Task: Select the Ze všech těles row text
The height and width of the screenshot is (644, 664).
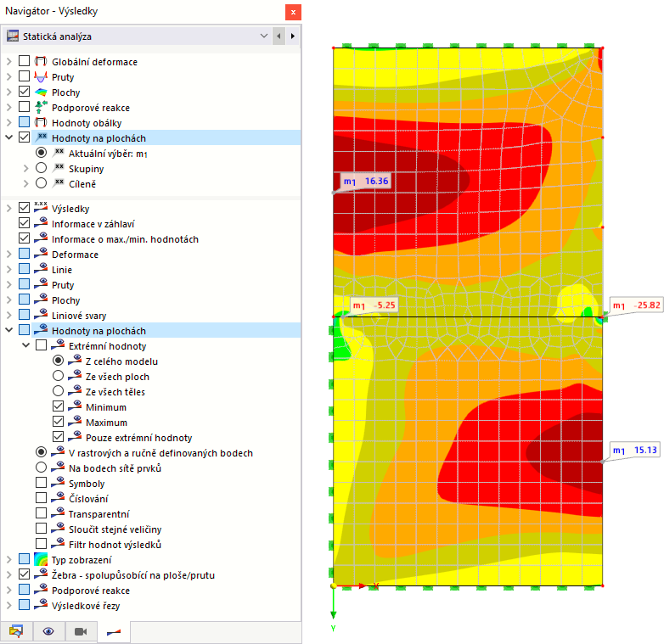Action: pyautogui.click(x=115, y=392)
